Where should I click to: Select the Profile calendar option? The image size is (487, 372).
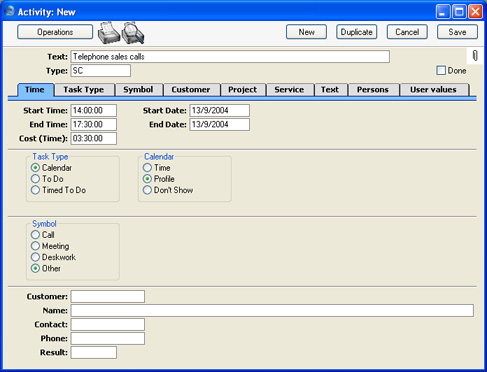147,179
